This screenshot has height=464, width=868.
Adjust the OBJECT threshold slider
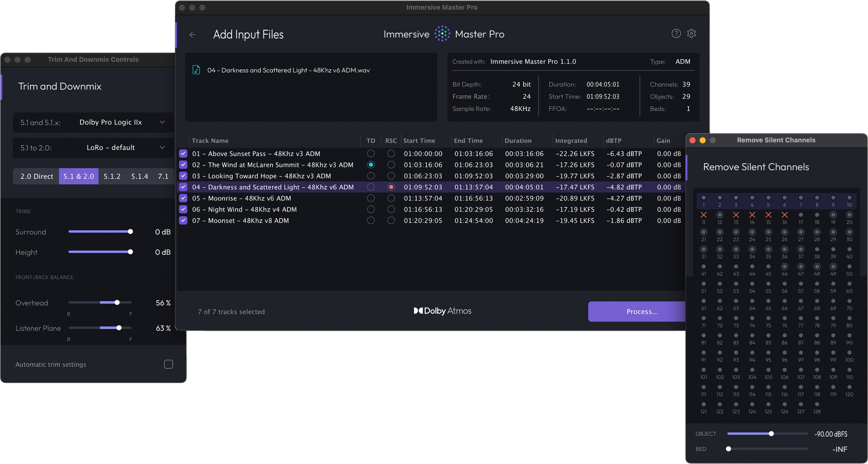[x=771, y=434]
